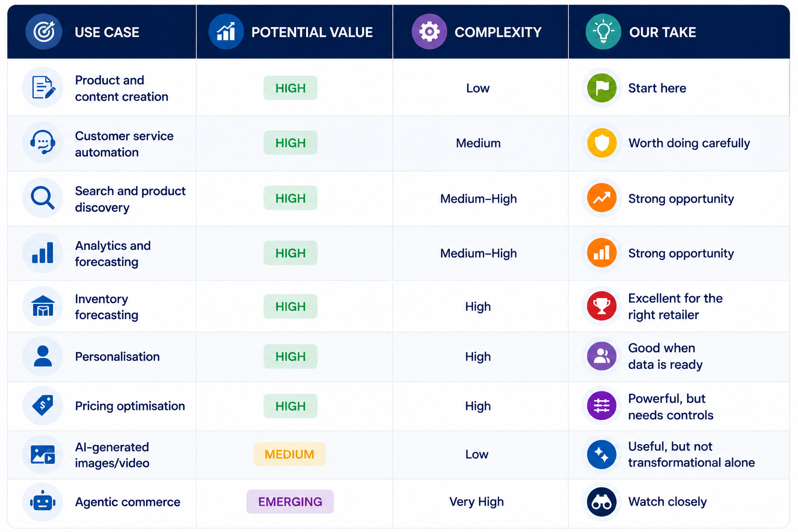The width and height of the screenshot is (798, 532).
Task: Click the robot icon for Agentic commerce
Action: click(43, 502)
